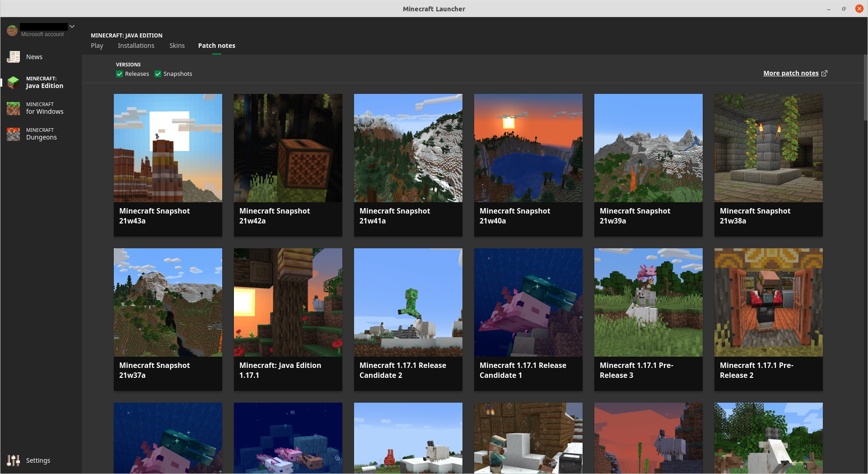The height and width of the screenshot is (474, 868).
Task: Open the Minecraft Dungeons icon
Action: pos(14,134)
